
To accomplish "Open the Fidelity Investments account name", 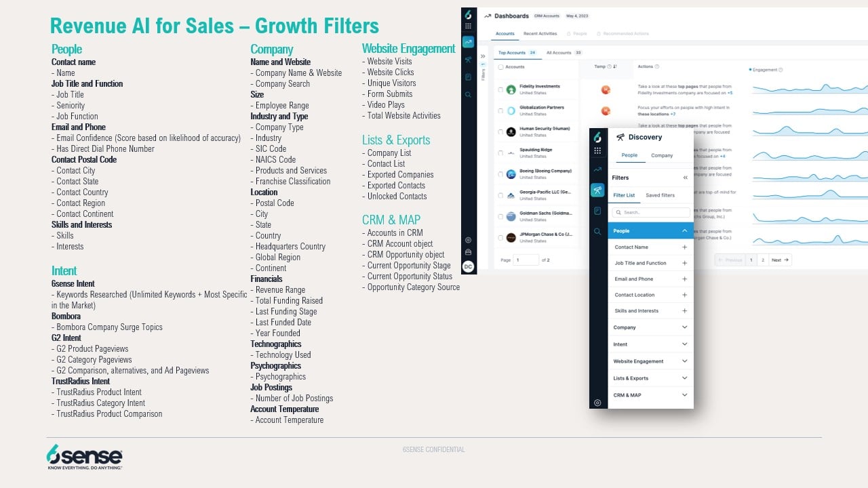I will click(x=540, y=87).
